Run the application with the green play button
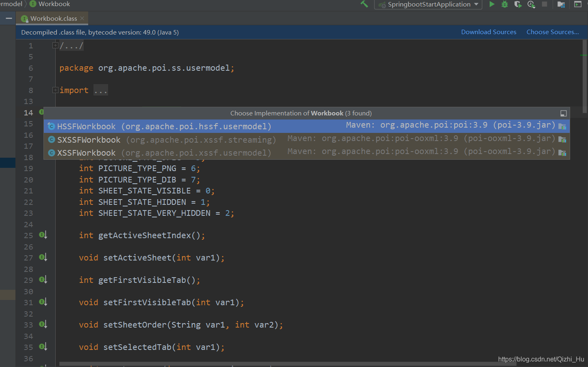 [x=492, y=4]
